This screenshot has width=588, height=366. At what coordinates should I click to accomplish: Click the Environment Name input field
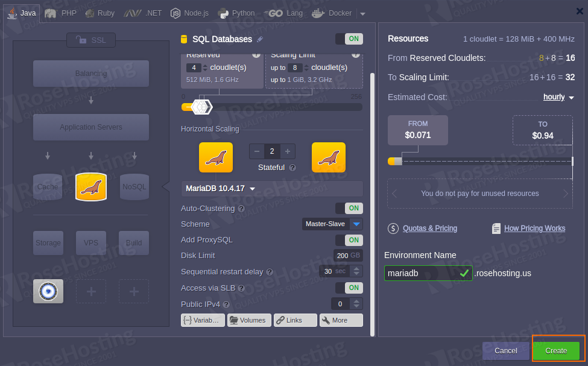coord(421,273)
